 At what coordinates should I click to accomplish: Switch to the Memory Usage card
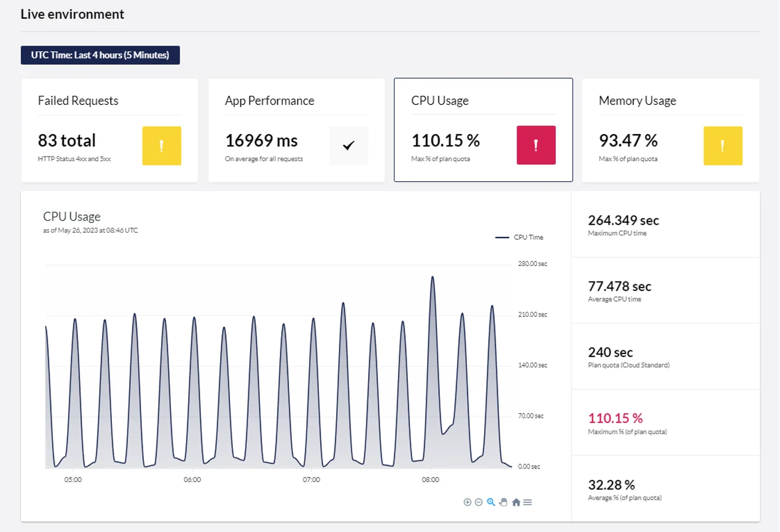[x=669, y=130]
